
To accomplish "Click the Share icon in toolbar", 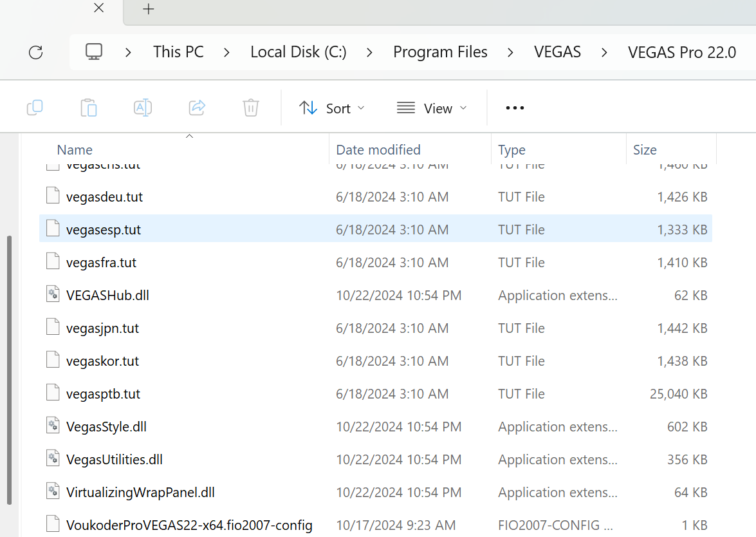I will point(197,108).
